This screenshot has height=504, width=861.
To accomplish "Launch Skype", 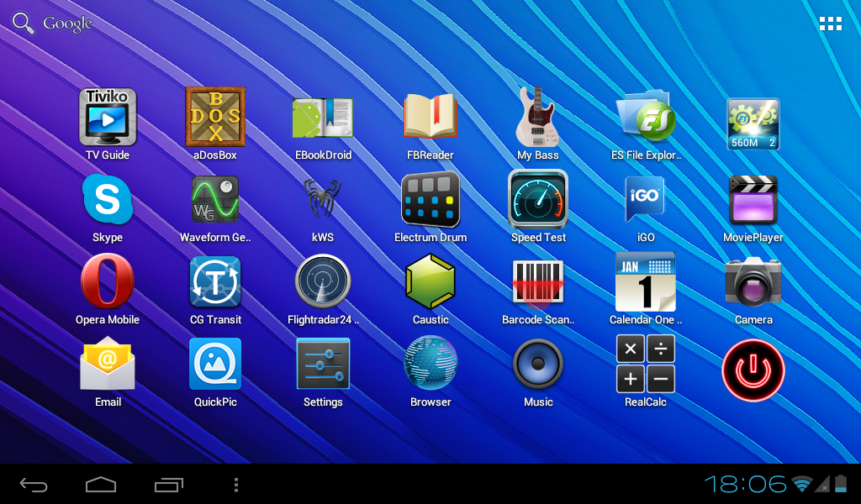I will [x=108, y=200].
